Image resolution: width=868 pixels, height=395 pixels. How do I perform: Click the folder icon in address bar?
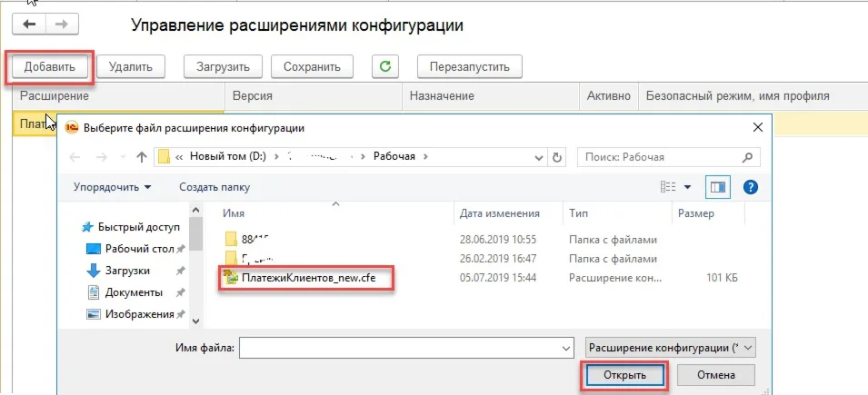tap(164, 156)
